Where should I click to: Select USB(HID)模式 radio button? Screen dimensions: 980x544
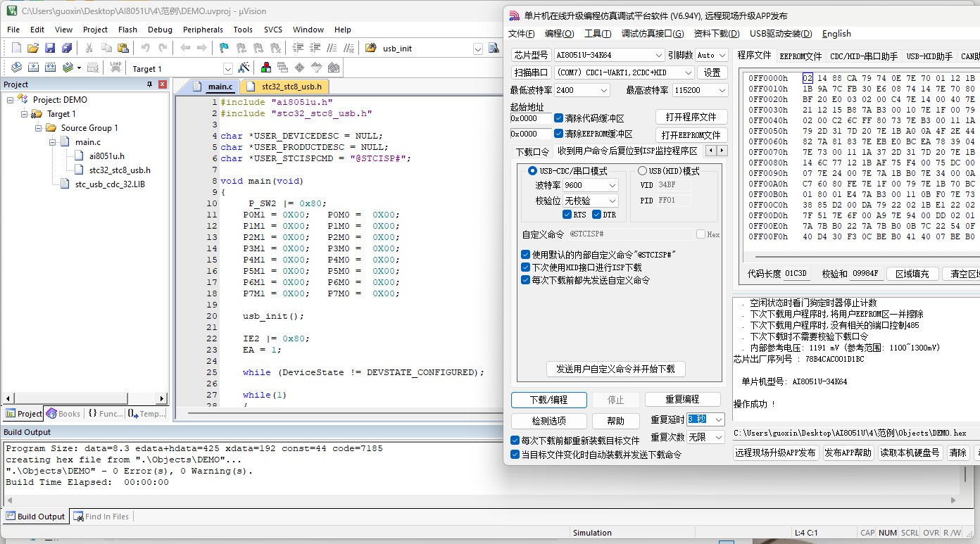(x=642, y=171)
